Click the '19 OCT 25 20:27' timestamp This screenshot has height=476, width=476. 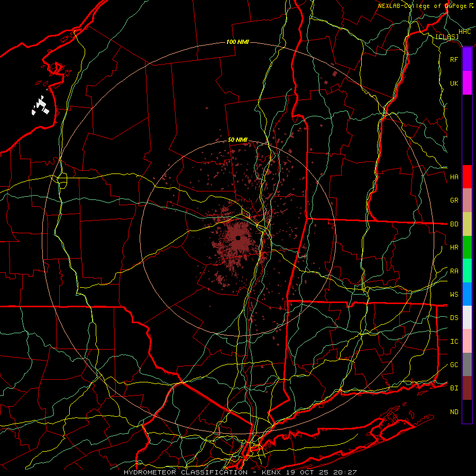(322, 472)
